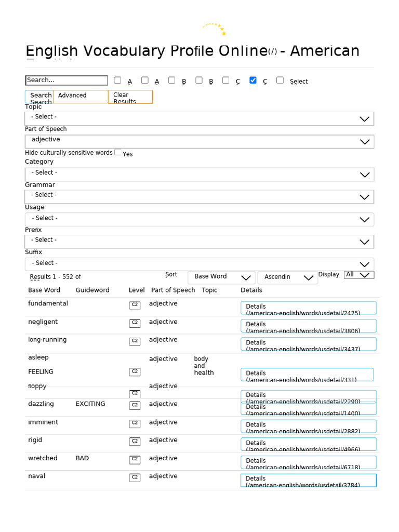Click the C2 level badge for fundamental
This screenshot has width=399, height=532.
point(135,305)
